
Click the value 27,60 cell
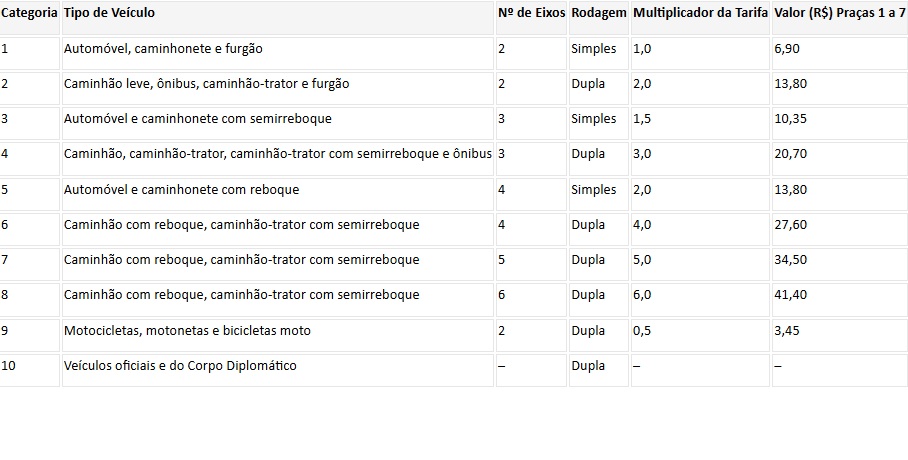click(840, 229)
